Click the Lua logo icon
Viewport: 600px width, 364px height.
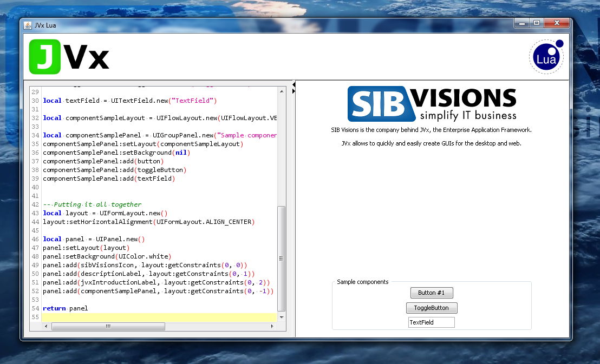tap(546, 57)
